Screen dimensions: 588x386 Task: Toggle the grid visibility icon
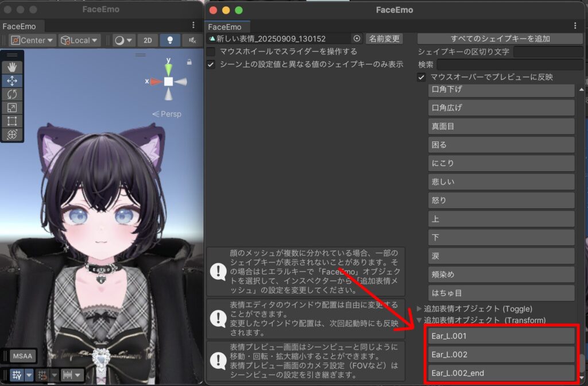pos(17,375)
